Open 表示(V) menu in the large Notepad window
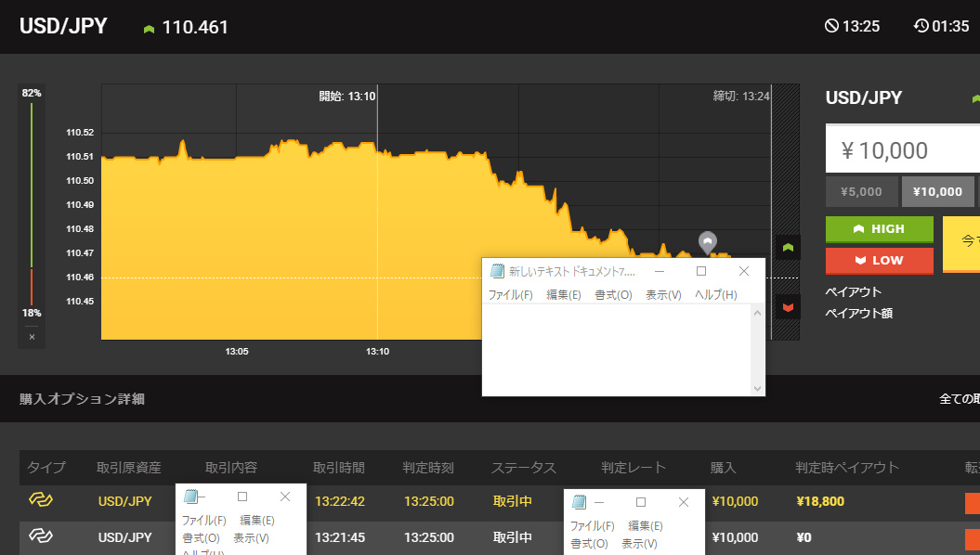The width and height of the screenshot is (980, 555). [663, 294]
